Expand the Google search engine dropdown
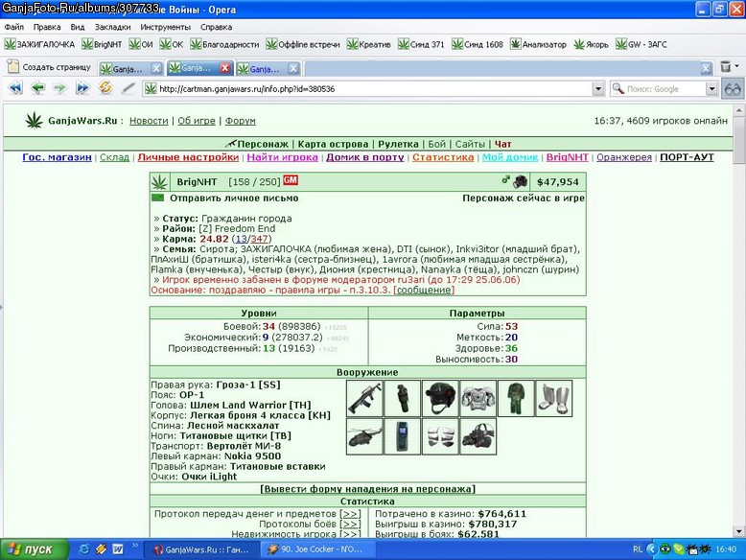Image resolution: width=746 pixels, height=560 pixels. coord(711,88)
